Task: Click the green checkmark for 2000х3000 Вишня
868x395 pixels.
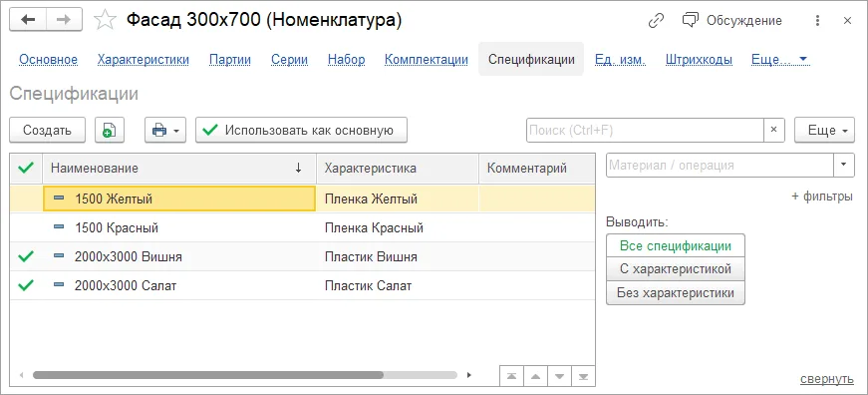Action: click(26, 256)
